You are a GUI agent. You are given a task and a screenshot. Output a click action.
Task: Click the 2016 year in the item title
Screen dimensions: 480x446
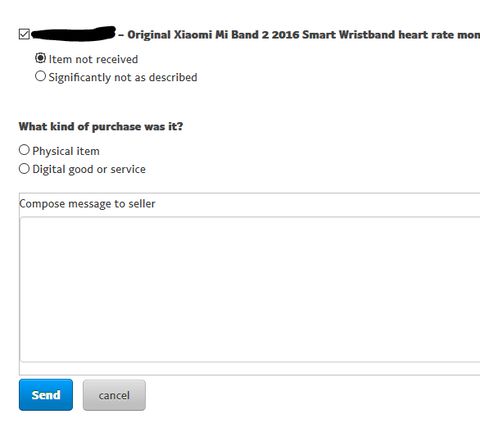[x=285, y=35]
